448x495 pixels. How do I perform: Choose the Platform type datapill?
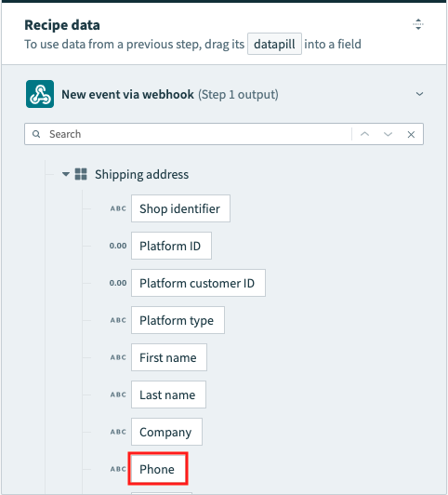[178, 320]
